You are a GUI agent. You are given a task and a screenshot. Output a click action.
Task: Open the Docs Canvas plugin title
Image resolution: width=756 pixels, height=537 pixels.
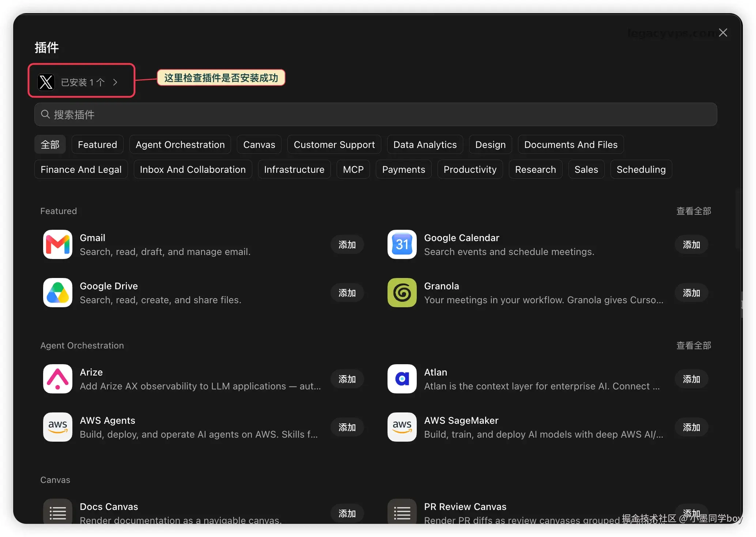109,507
